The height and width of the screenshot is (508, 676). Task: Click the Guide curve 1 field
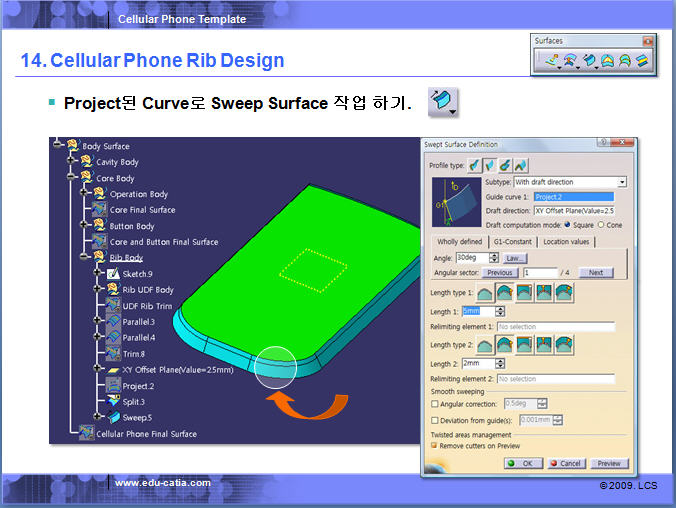click(573, 197)
